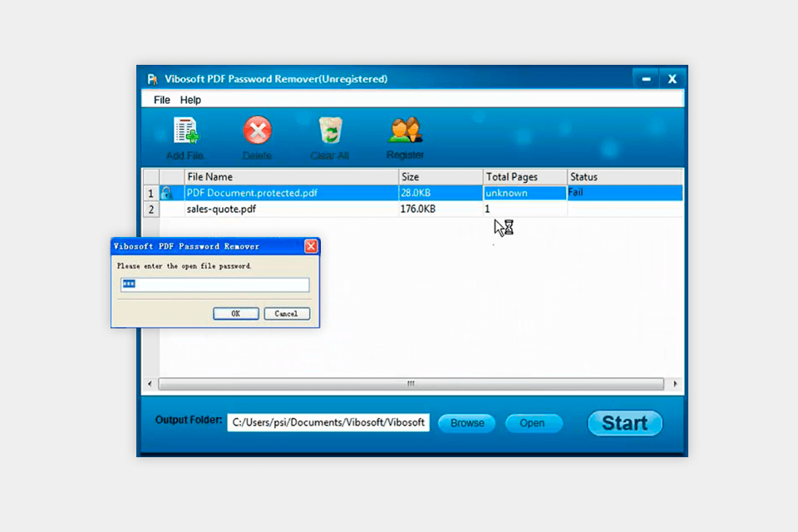Image resolution: width=798 pixels, height=532 pixels.
Task: Close the Vibosoft main window
Action: point(672,79)
